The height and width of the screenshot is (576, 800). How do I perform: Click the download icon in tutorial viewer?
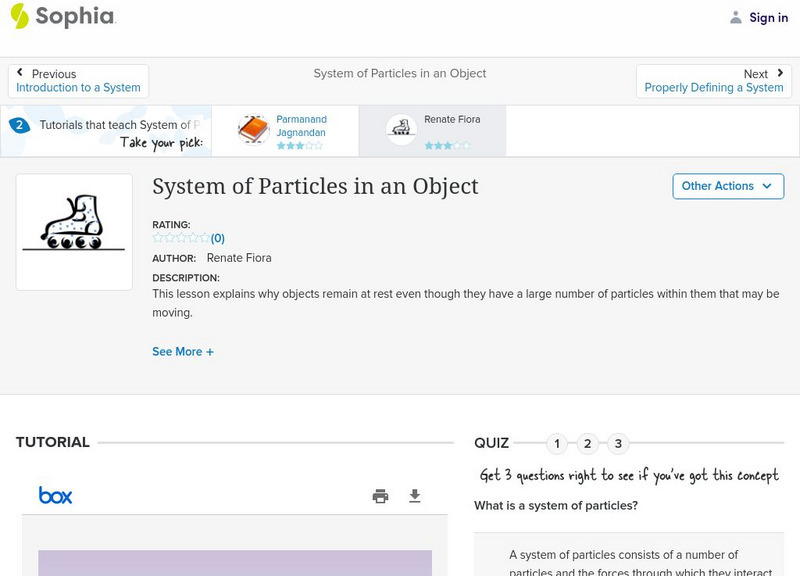click(415, 496)
